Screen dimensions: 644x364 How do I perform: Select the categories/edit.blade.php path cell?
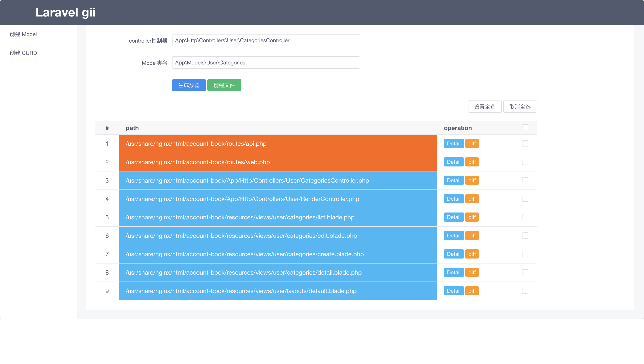(278, 236)
